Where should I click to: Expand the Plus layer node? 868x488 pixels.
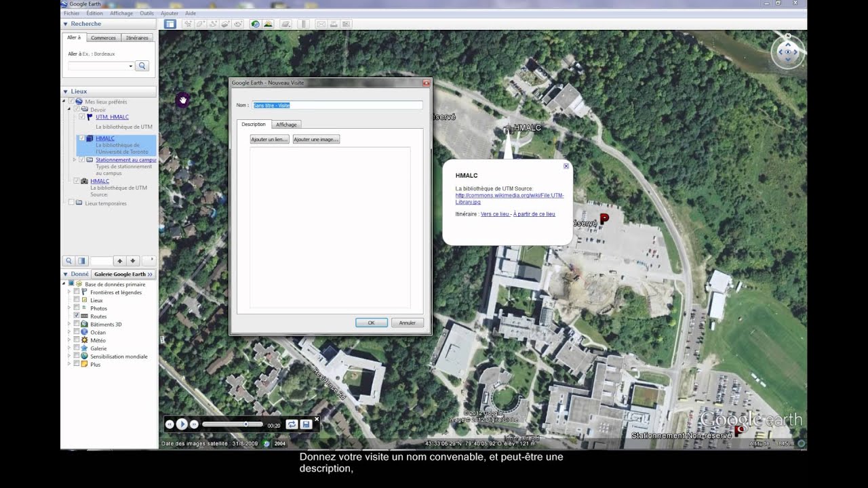click(x=69, y=364)
